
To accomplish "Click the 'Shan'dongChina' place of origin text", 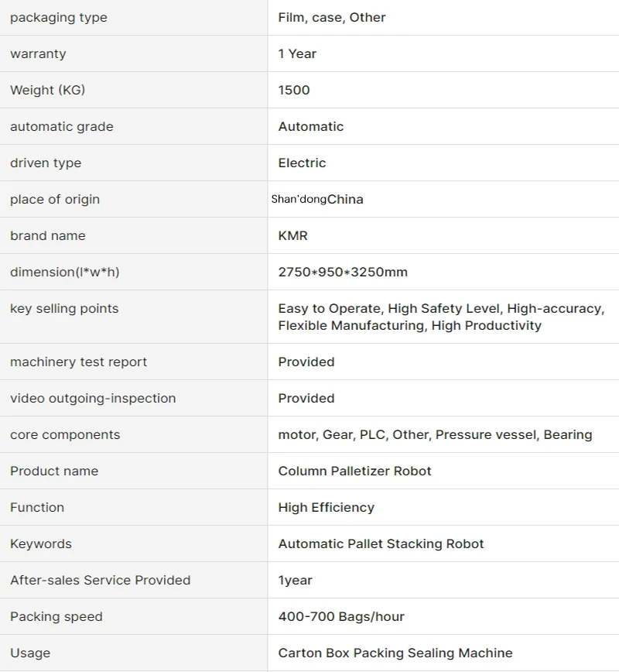I will pyautogui.click(x=317, y=199).
